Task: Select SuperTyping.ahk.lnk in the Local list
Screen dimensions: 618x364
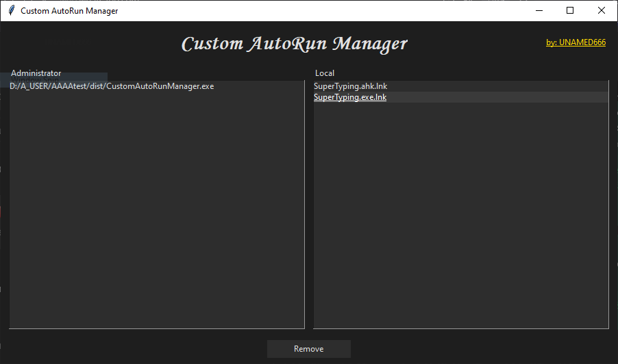Action: tap(350, 86)
